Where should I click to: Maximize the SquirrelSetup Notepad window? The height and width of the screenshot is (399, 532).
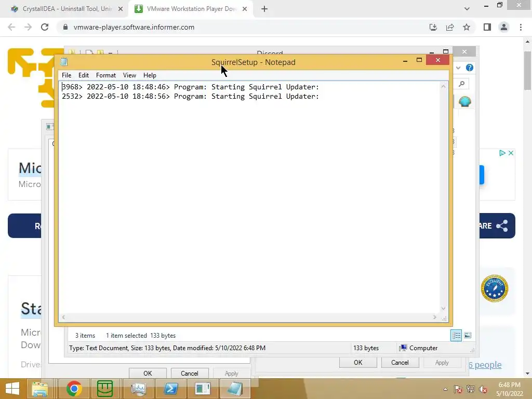pyautogui.click(x=419, y=60)
